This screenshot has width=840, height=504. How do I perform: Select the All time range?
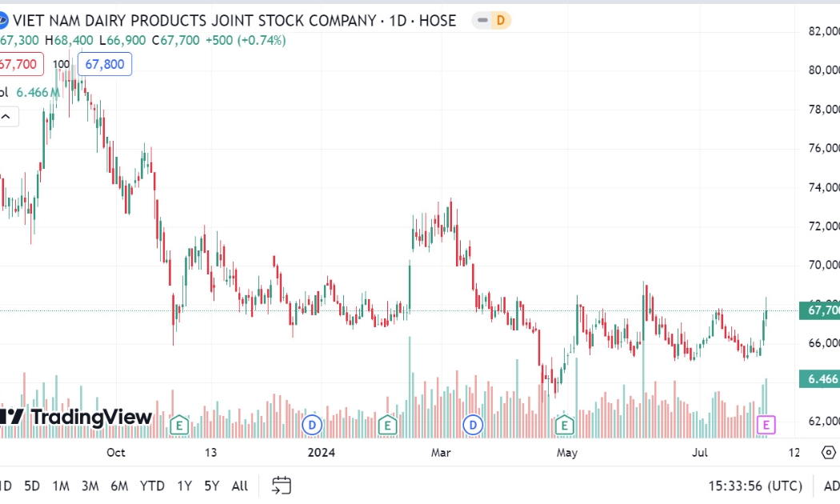tap(239, 486)
